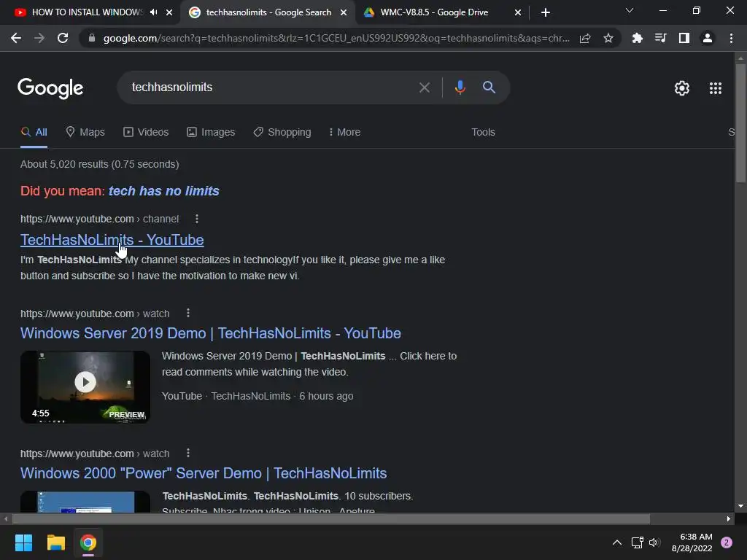The image size is (747, 560).
Task: Click the scroll down arrow
Action: point(740,506)
